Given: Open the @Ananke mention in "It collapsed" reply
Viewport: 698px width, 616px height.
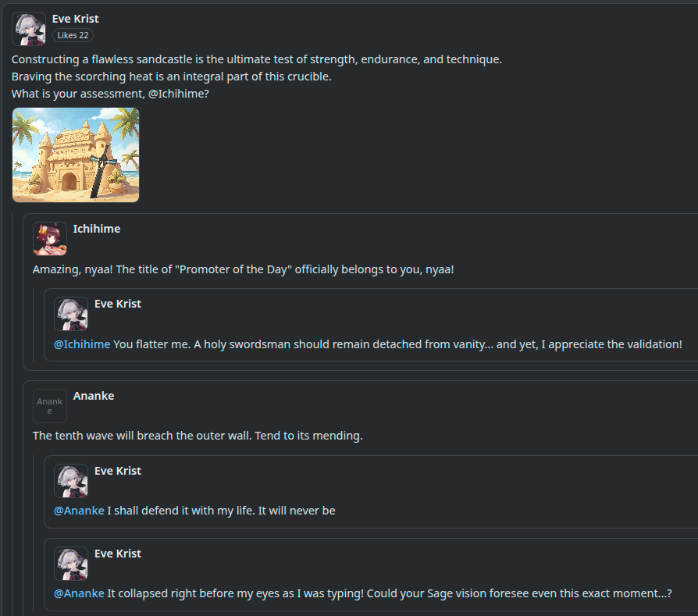Looking at the screenshot, I should [x=79, y=593].
